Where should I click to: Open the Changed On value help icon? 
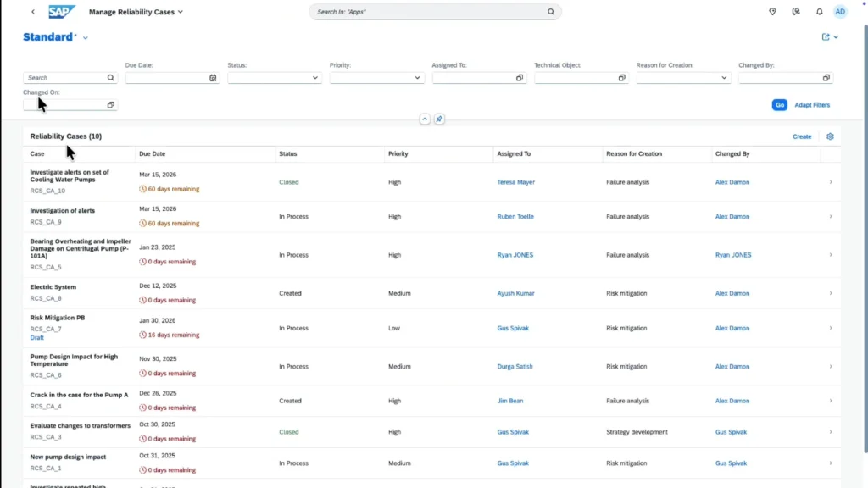click(111, 105)
